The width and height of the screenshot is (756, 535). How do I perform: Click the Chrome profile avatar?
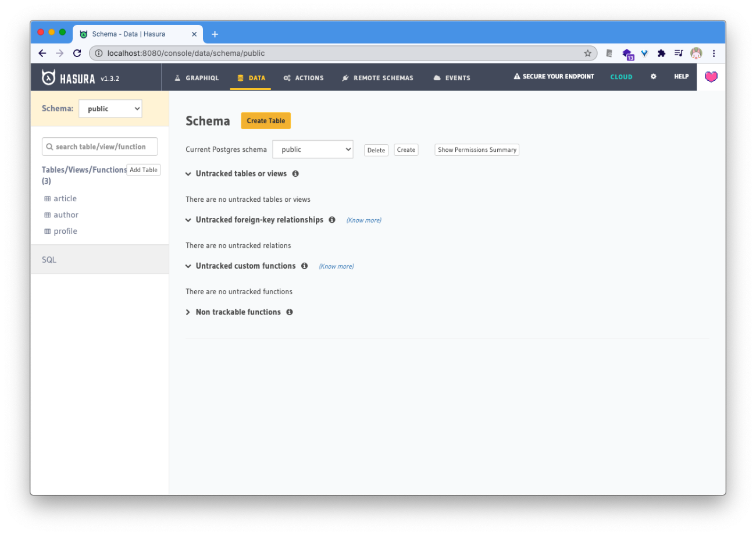(x=696, y=53)
